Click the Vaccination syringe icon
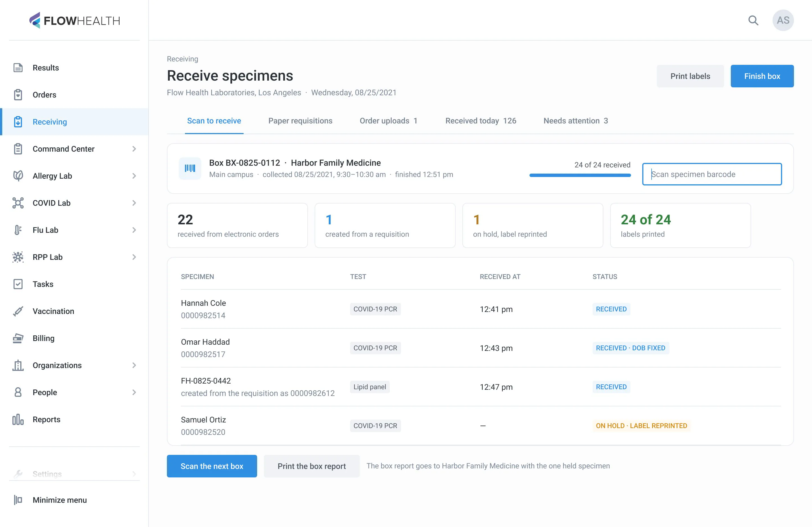This screenshot has width=812, height=527. [x=18, y=311]
